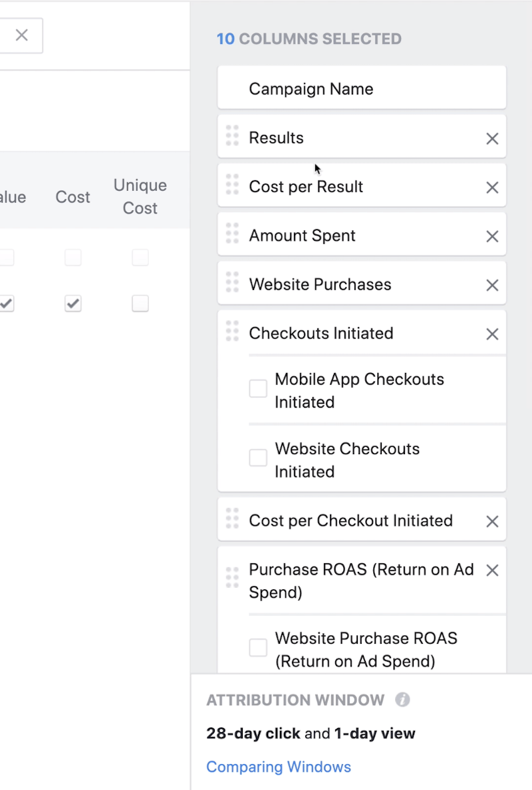
Task: Remove the Checkouts Initiated column
Action: [x=492, y=334]
